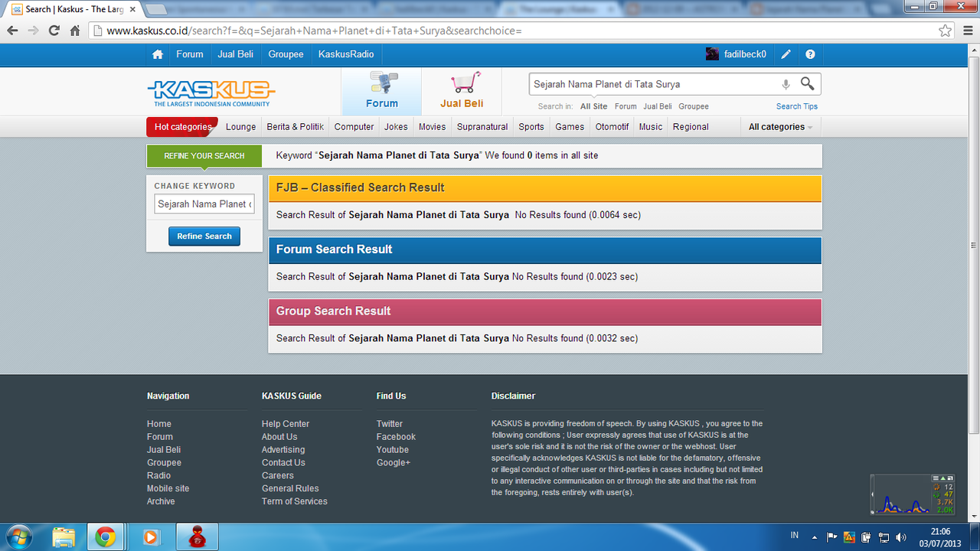Select the Forum icon tab
Image resolution: width=980 pixels, height=551 pixels.
click(x=381, y=92)
